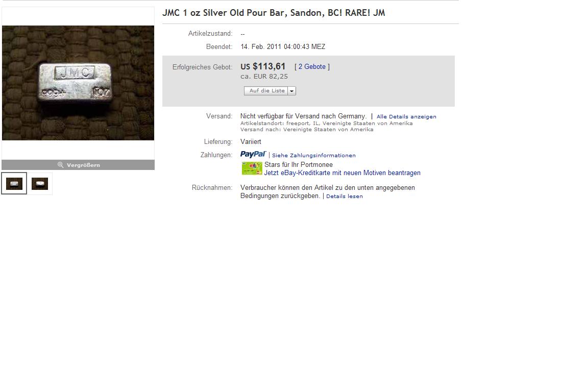
Task: Follow the Jetzt eBay-Kreditkarte beantragen link
Action: click(x=343, y=173)
